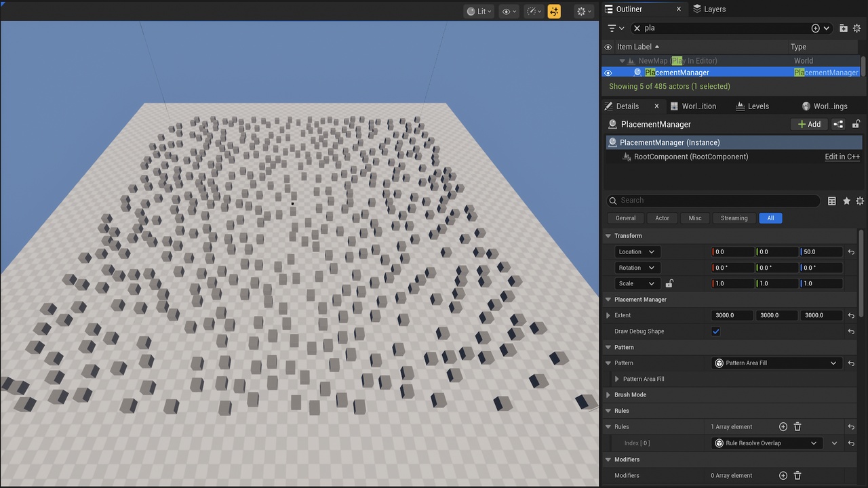Click Rule Resolve Overlap class icon
868x488 pixels.
point(719,443)
